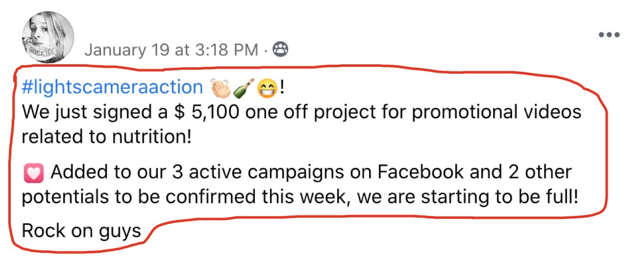
Task: Click the group privacy audience icon
Action: 280,49
